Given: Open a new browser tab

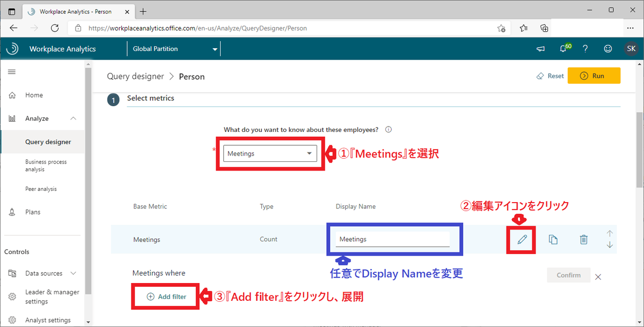Looking at the screenshot, I should pyautogui.click(x=143, y=11).
